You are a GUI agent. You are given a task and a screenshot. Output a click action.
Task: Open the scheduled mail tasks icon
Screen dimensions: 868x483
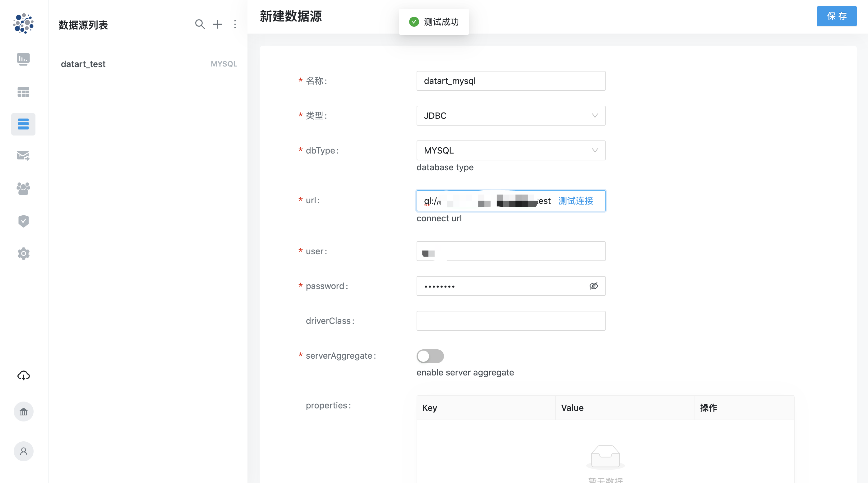point(23,156)
